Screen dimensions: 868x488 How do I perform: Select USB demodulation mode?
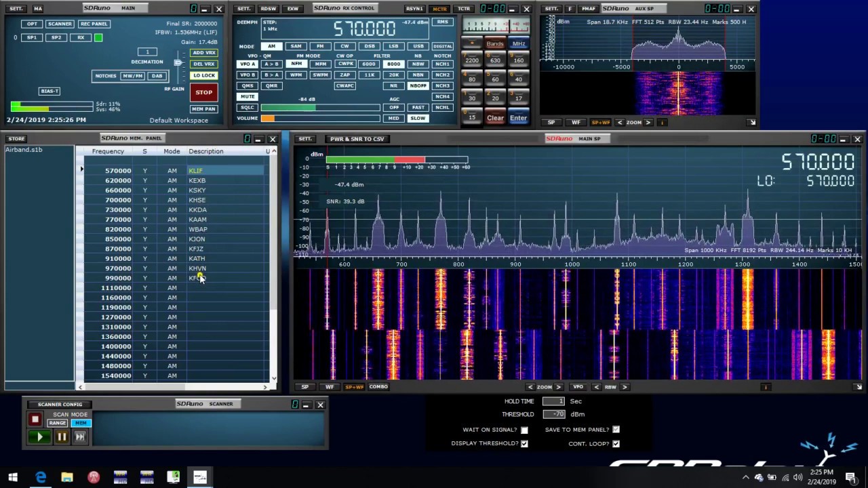pyautogui.click(x=418, y=47)
